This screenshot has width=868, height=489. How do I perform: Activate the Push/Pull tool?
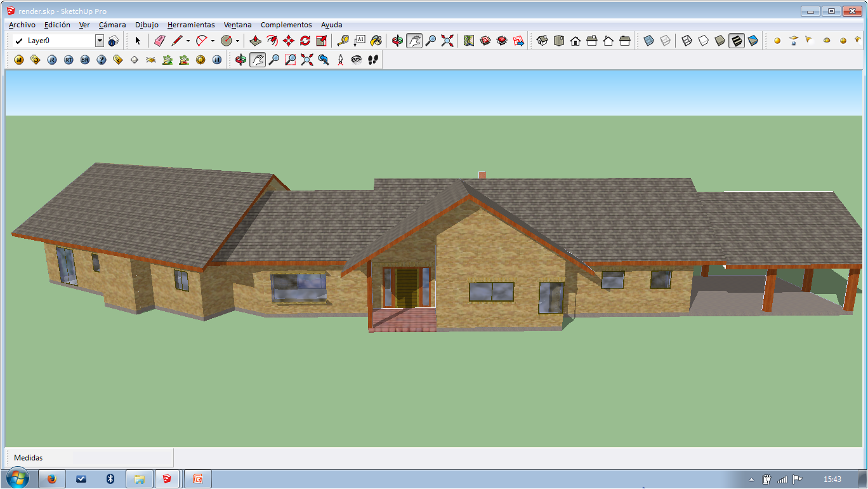(x=255, y=41)
